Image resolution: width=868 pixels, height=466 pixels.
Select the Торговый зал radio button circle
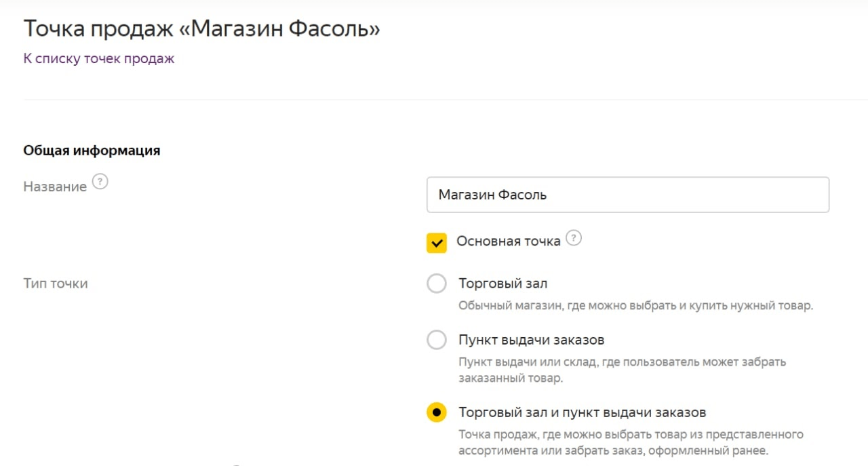pos(437,284)
